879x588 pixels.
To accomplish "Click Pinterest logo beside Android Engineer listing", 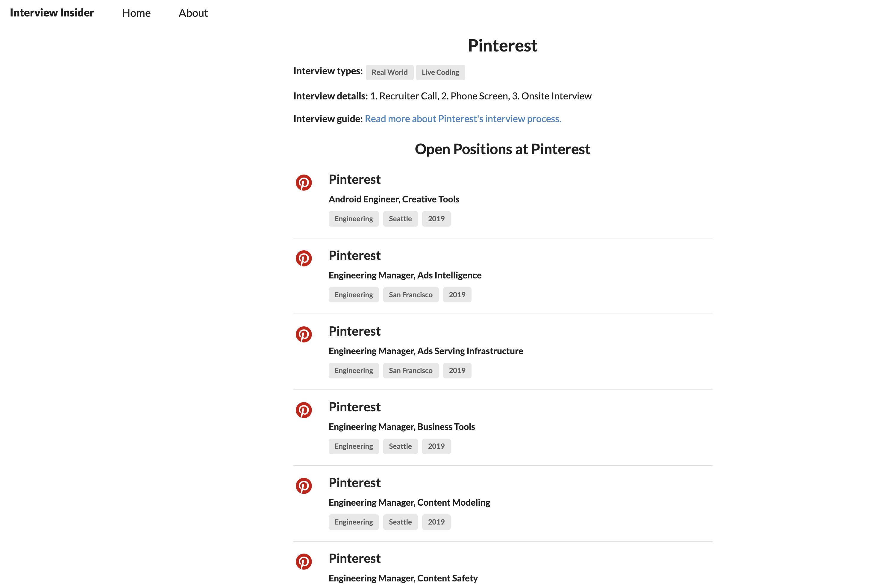I will click(304, 183).
